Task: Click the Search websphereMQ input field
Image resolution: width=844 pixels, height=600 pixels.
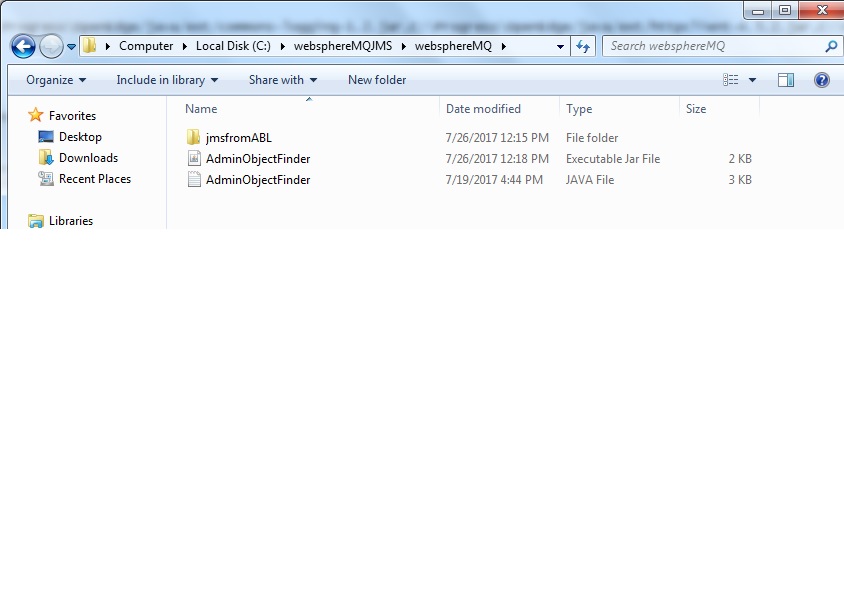Action: 712,46
